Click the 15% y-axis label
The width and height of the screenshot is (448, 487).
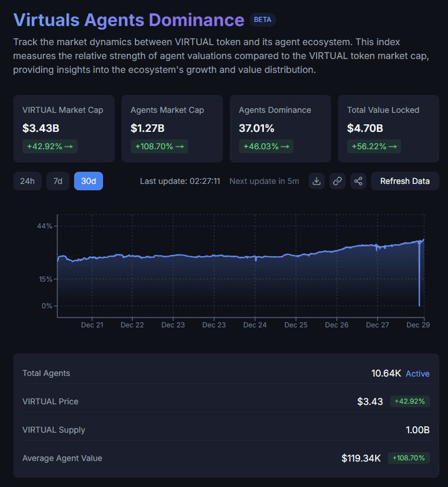[x=46, y=279]
